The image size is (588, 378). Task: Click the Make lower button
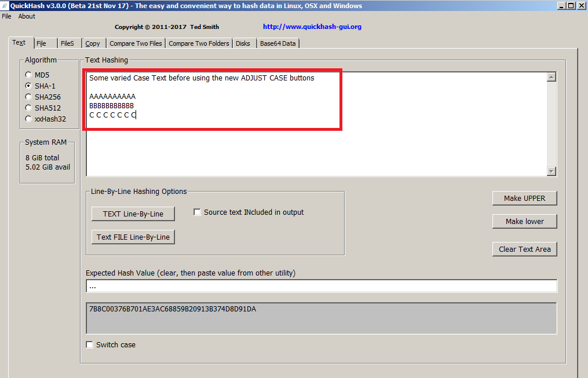(x=524, y=221)
